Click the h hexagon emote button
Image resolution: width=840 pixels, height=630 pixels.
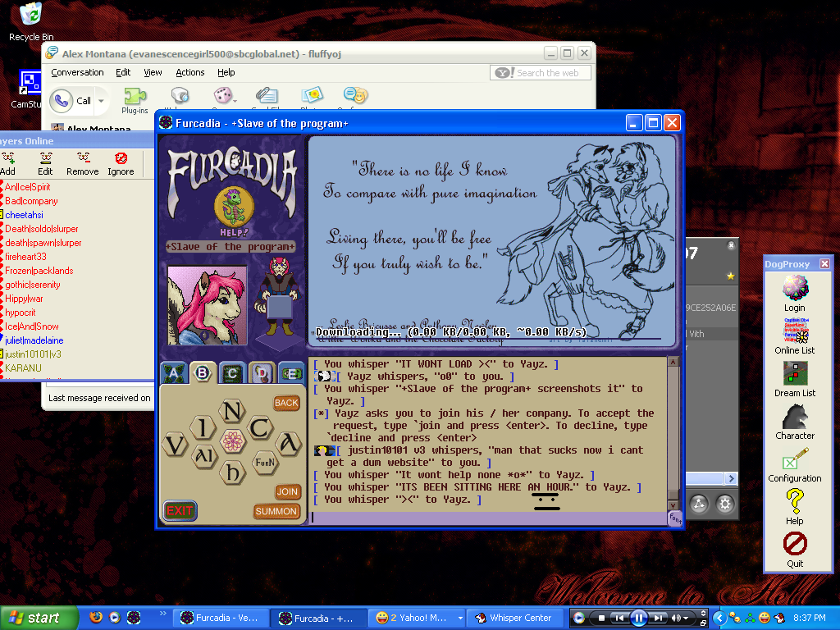click(232, 472)
